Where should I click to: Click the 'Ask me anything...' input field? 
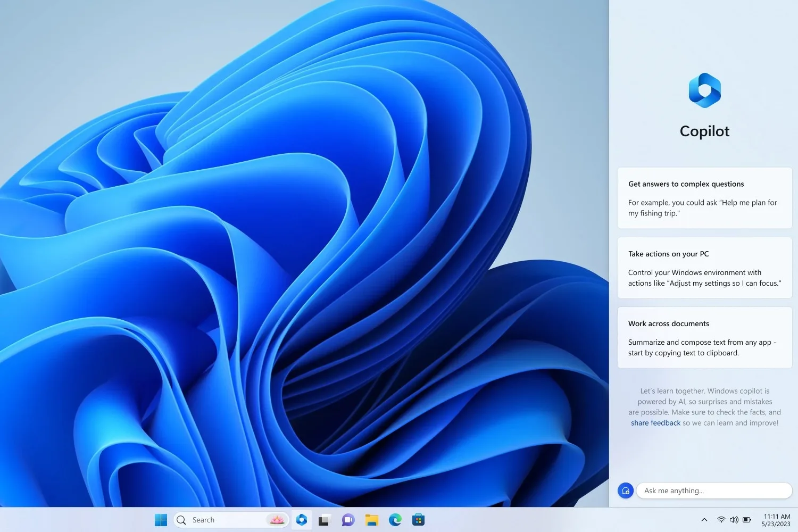(x=714, y=491)
